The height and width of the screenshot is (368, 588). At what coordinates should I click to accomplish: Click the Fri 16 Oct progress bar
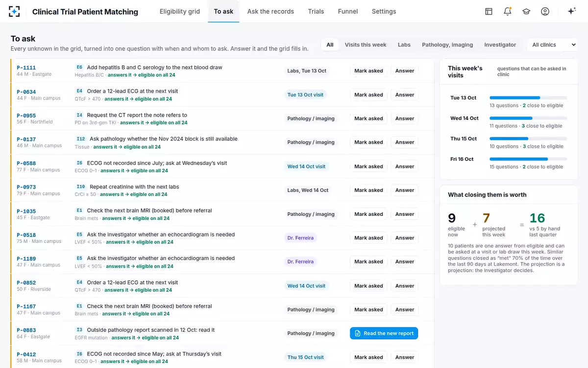tap(528, 159)
